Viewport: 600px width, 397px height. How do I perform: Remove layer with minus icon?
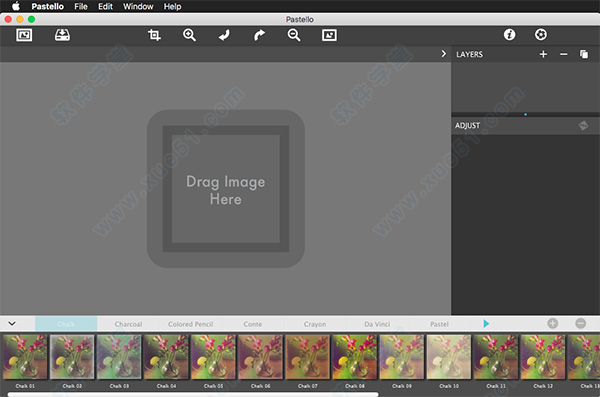(564, 54)
